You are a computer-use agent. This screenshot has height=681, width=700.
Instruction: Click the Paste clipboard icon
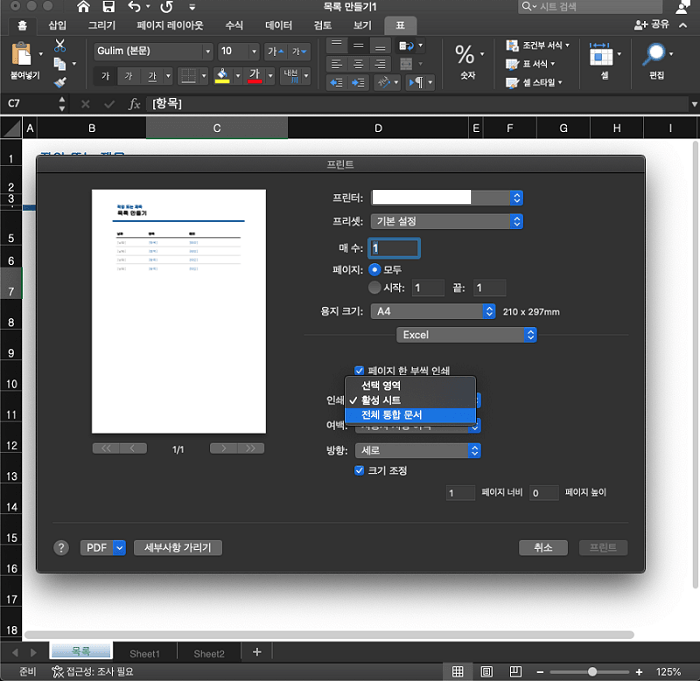(x=21, y=54)
